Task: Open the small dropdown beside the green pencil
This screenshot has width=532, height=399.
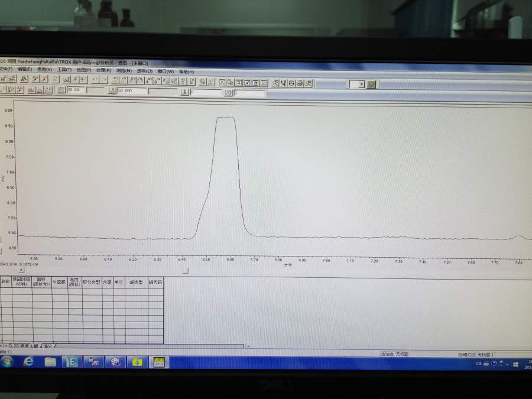Action: 362,84
